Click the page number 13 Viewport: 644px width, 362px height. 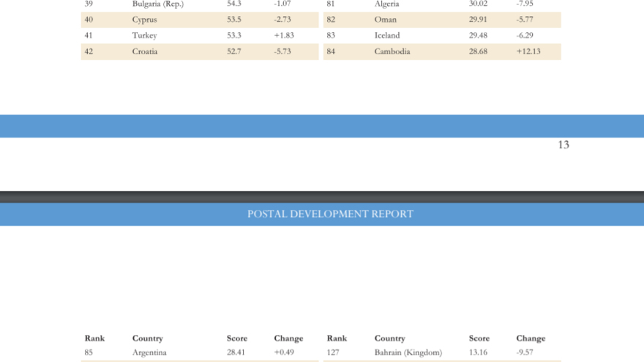point(563,145)
